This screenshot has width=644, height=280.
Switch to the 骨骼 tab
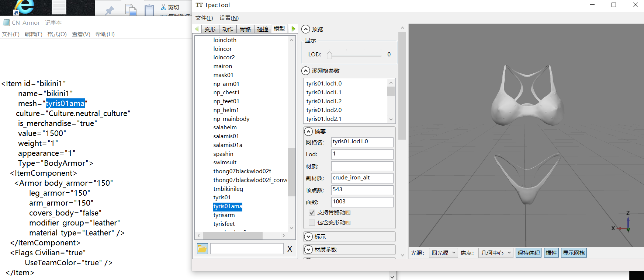click(245, 29)
